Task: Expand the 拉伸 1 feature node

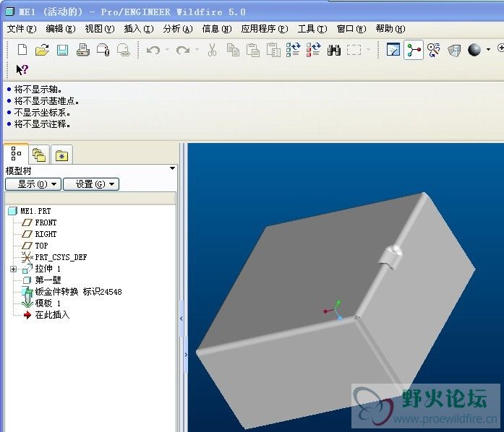Action: click(13, 269)
